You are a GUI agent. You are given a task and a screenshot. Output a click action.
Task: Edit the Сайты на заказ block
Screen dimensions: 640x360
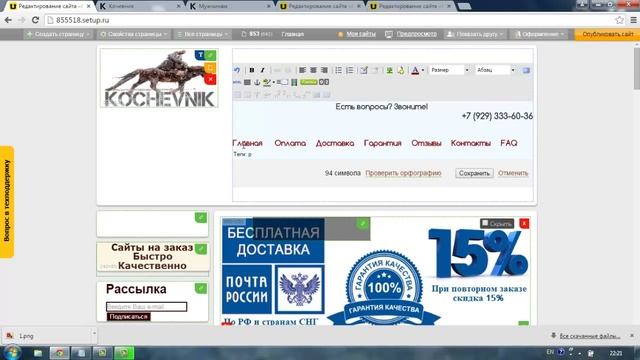[x=201, y=249]
